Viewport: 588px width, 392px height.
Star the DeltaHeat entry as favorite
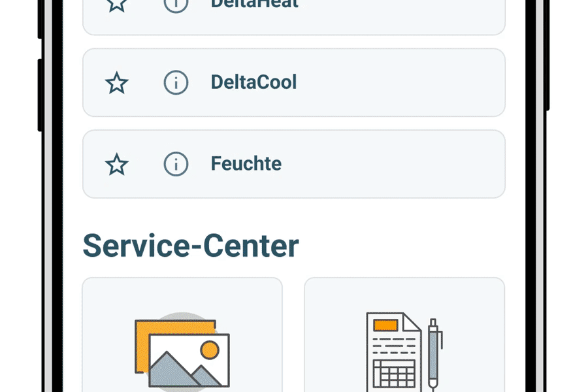click(117, 4)
